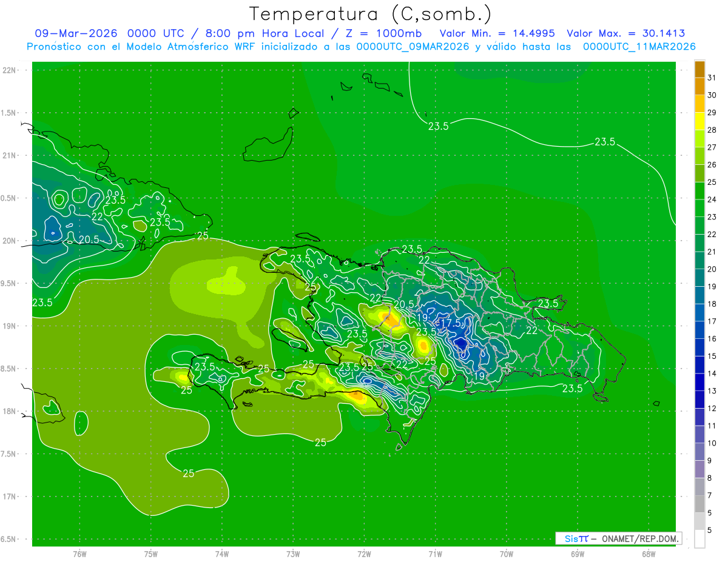Screen dimensions: 728x562
Task: Click the color scale value '15'
Action: tap(712, 356)
